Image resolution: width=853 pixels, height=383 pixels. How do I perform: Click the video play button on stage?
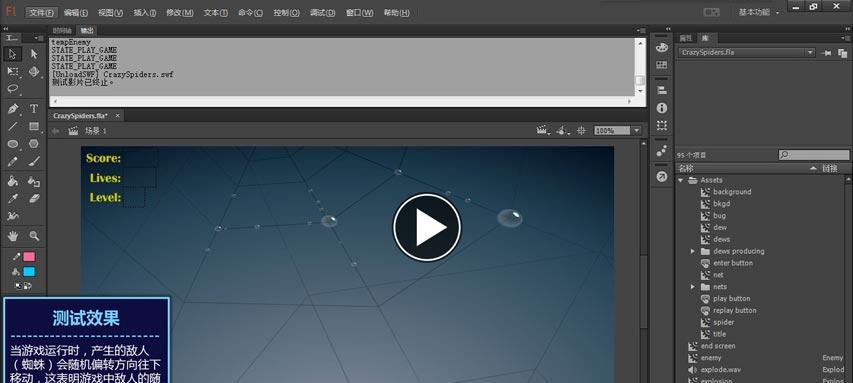coord(426,227)
